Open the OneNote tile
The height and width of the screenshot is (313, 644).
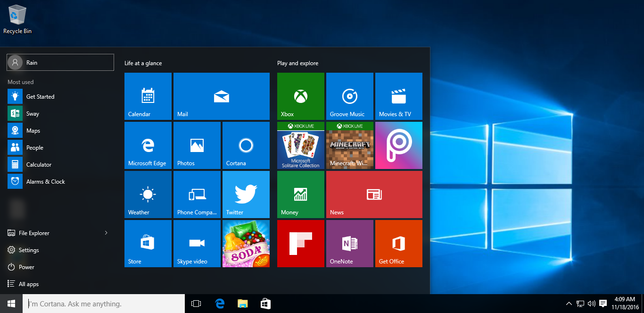pos(350,244)
